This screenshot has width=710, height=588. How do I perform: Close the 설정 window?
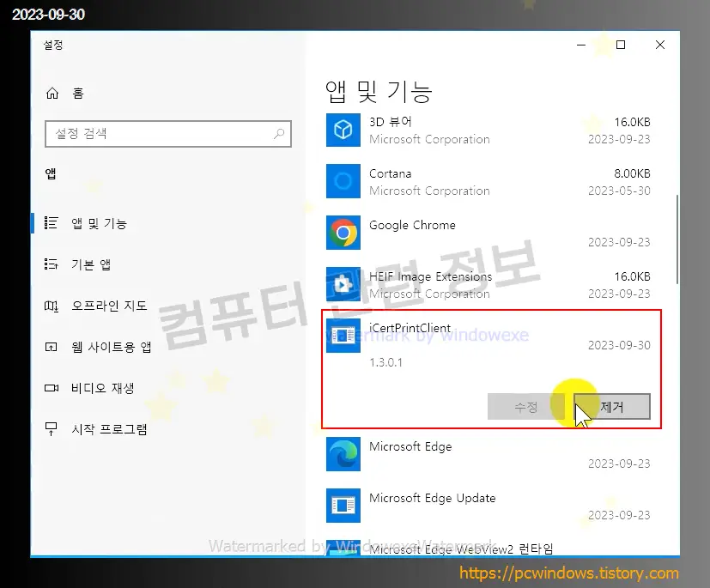point(660,45)
